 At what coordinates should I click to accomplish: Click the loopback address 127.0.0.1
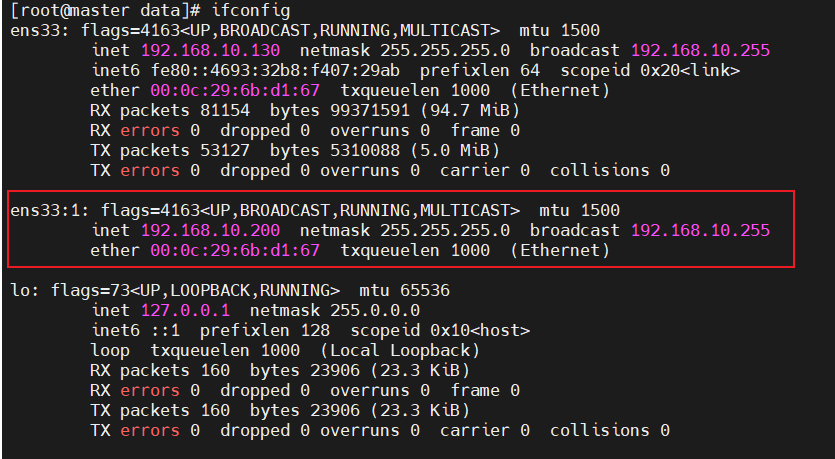tap(185, 310)
